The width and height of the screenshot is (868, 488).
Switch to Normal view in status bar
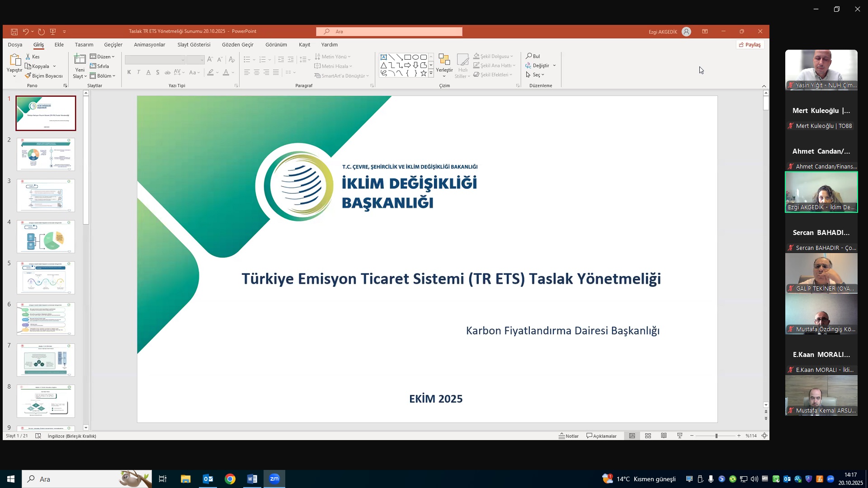pos(632,436)
